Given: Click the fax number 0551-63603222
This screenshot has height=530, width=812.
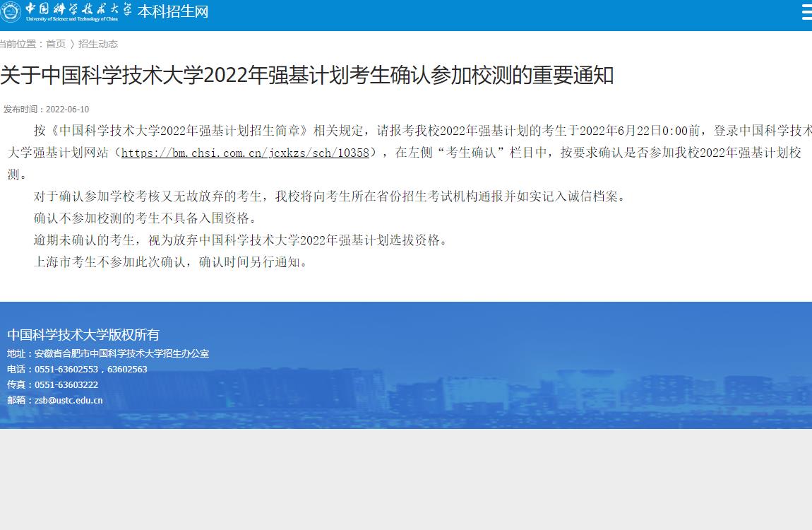Looking at the screenshot, I should pos(66,385).
